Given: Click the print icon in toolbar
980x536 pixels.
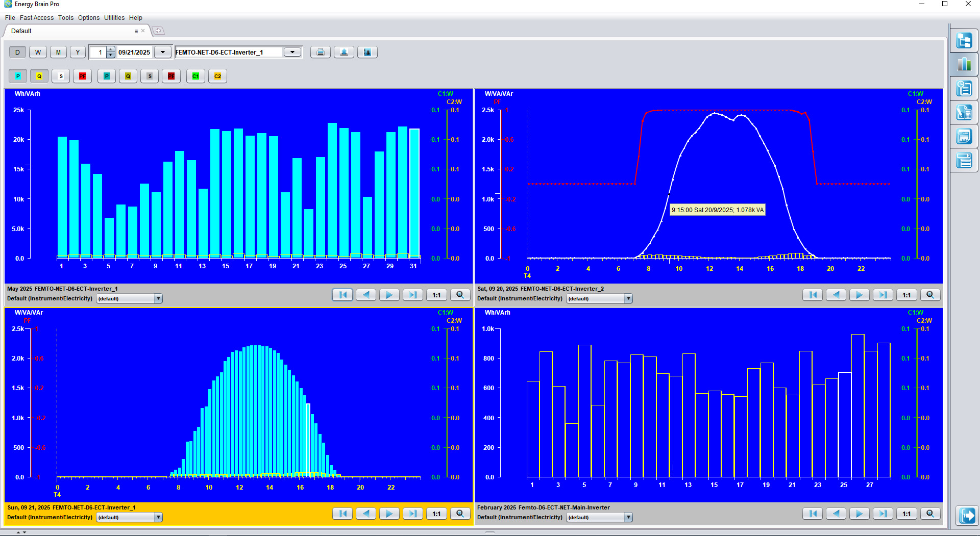Looking at the screenshot, I should tap(320, 52).
